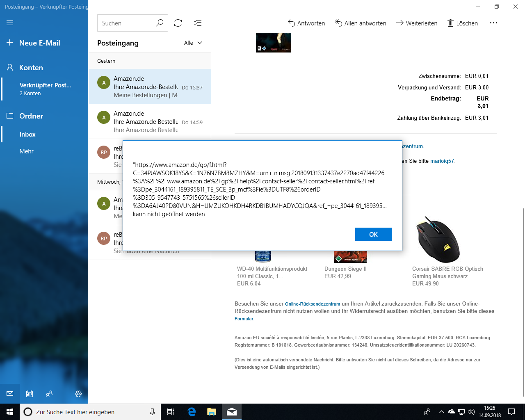The height and width of the screenshot is (420, 525).
Task: Click the product thumbnail at mail top
Action: 274,43
